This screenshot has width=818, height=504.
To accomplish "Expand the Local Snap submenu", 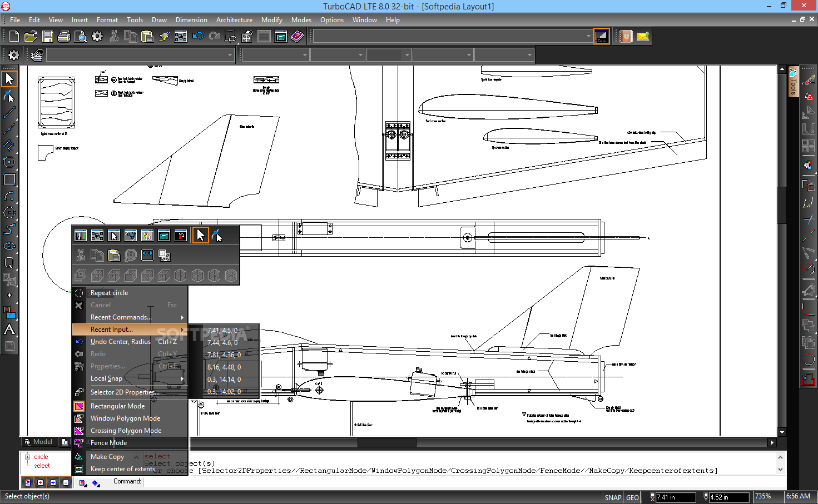I will 130,378.
